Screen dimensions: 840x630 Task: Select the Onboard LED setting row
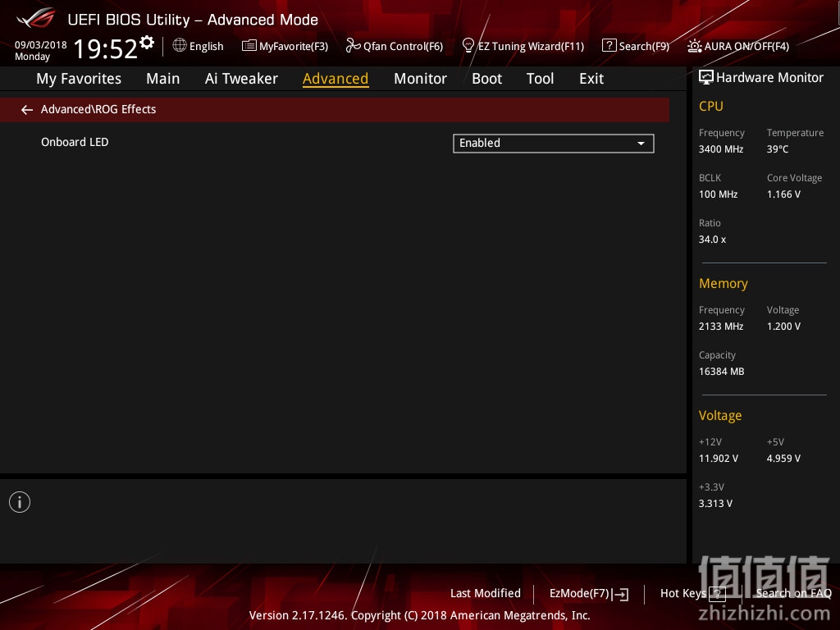pos(335,143)
